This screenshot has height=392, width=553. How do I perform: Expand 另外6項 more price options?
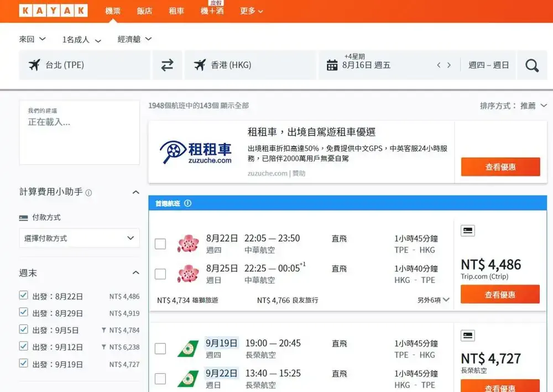click(433, 300)
